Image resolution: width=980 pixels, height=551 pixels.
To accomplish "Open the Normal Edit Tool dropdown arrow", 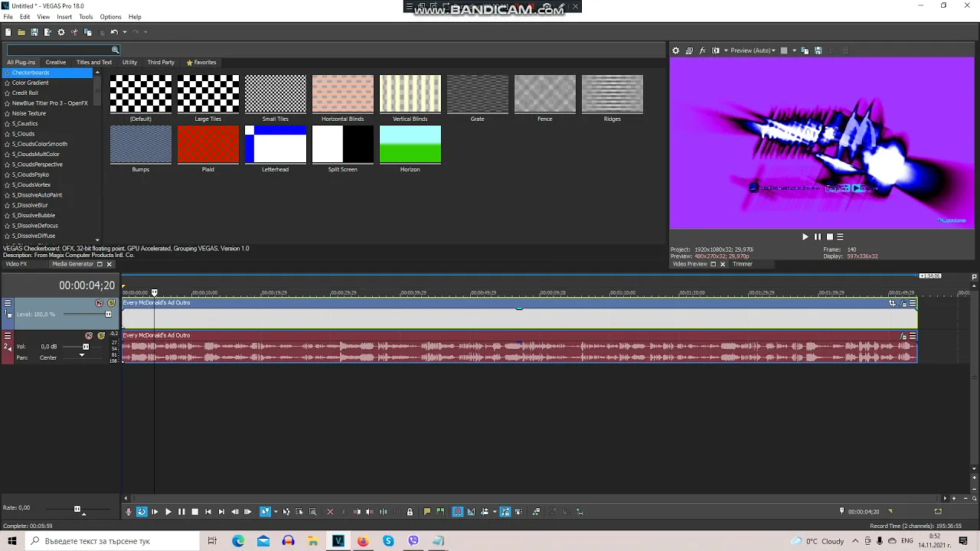I will tap(276, 511).
